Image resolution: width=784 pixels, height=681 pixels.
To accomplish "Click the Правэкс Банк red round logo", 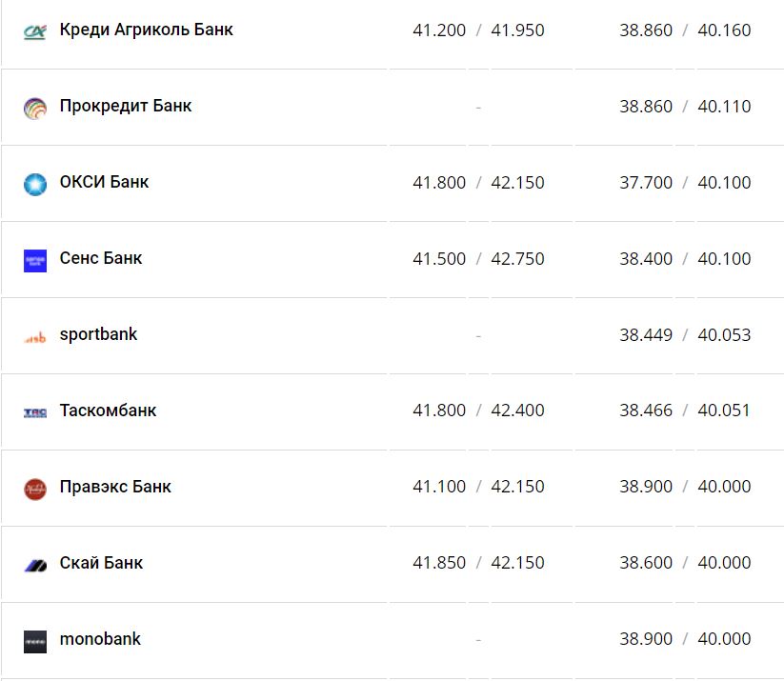I will coord(34,489).
